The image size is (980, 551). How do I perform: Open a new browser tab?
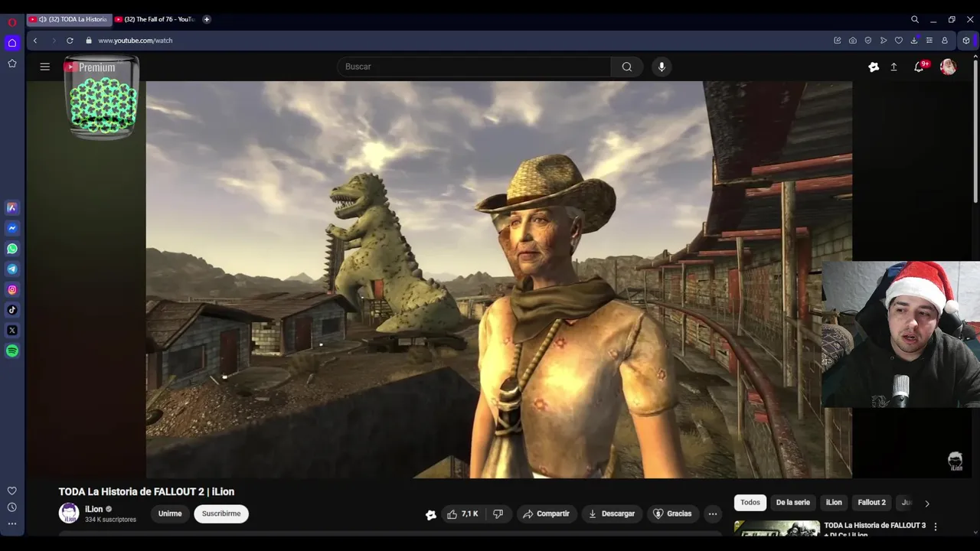[x=207, y=19]
